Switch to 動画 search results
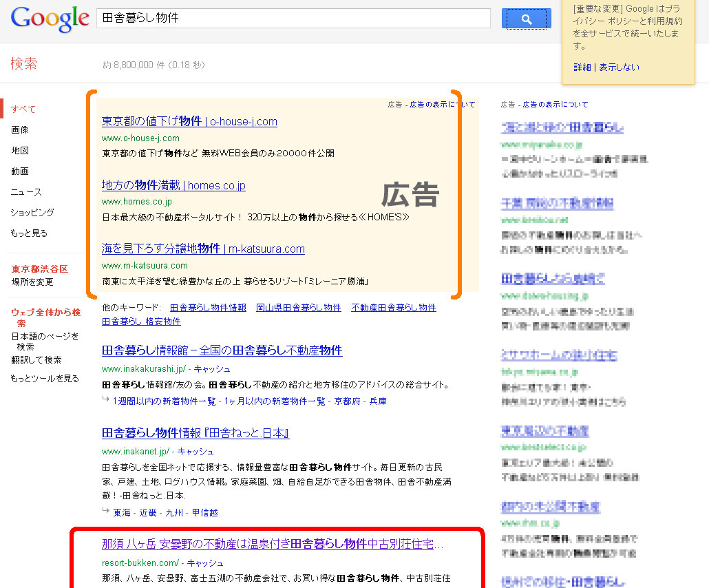The image size is (709, 588). pos(20,171)
